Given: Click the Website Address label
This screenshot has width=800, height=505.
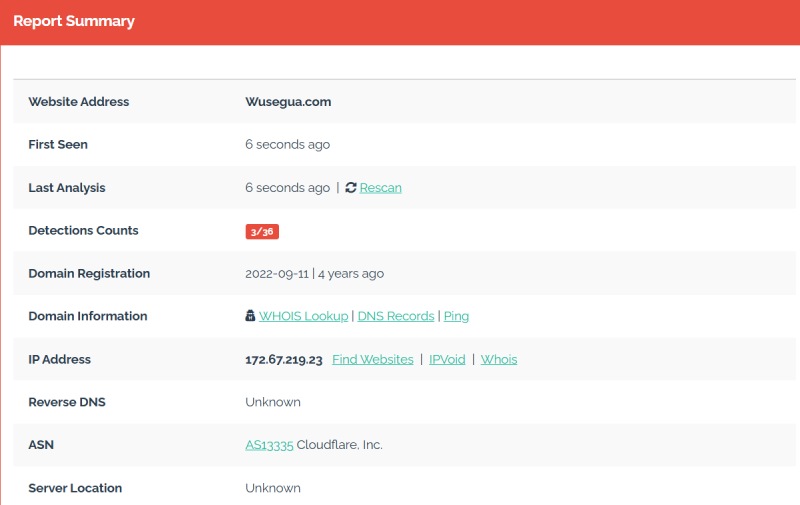Looking at the screenshot, I should 79,102.
